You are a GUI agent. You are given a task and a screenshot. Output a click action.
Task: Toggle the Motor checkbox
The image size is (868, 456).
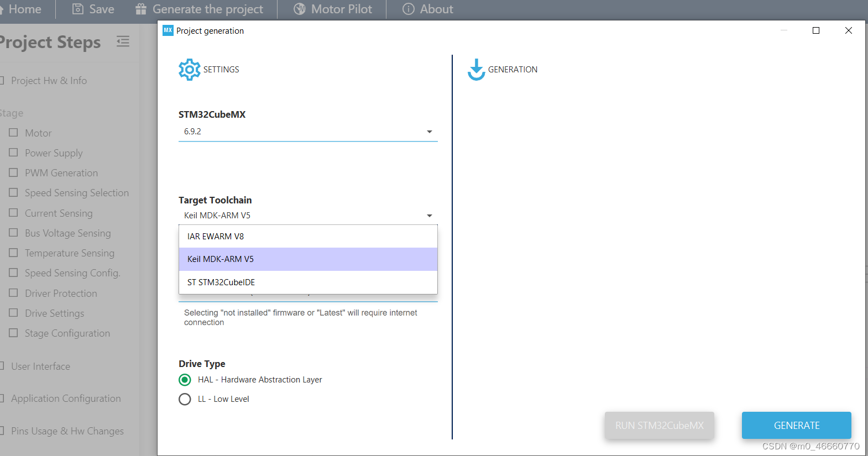coord(13,133)
